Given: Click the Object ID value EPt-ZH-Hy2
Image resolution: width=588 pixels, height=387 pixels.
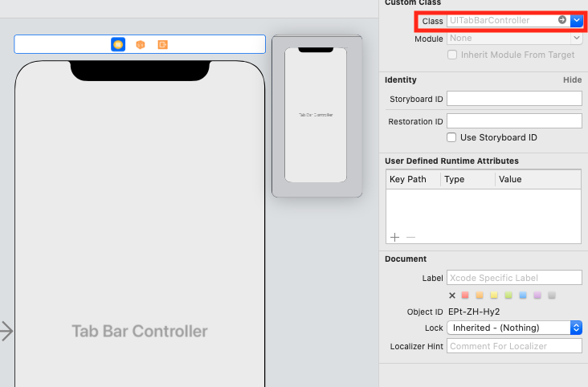Looking at the screenshot, I should pyautogui.click(x=474, y=312).
